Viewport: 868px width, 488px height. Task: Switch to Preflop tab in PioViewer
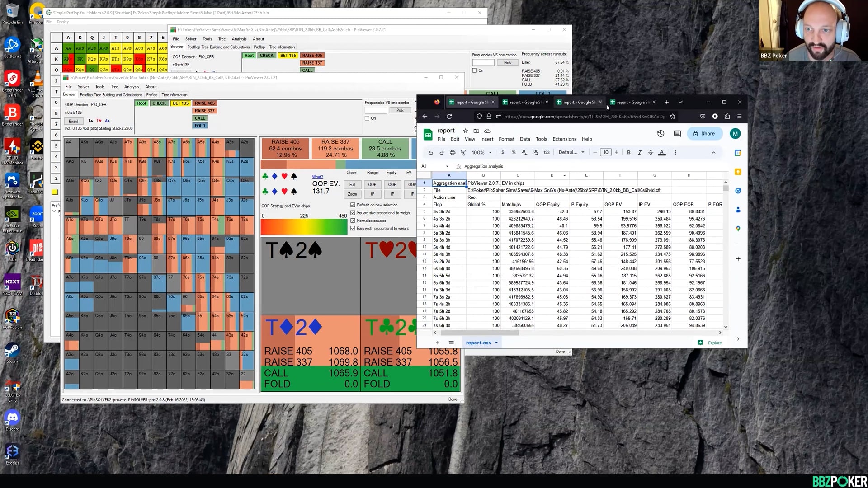point(152,95)
